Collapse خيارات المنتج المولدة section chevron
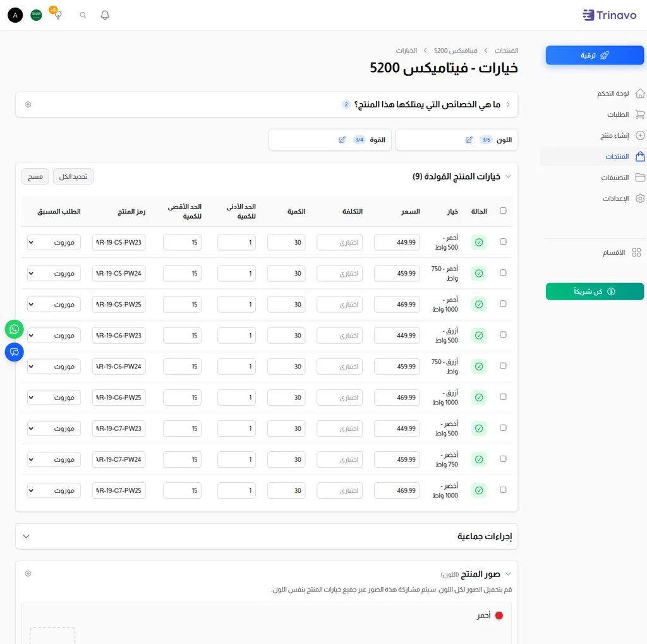 click(x=508, y=177)
